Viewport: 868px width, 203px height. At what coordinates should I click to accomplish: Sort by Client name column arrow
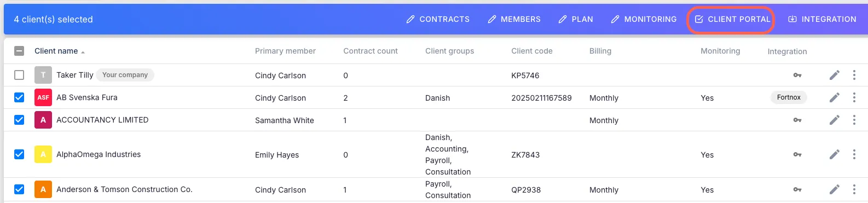83,52
